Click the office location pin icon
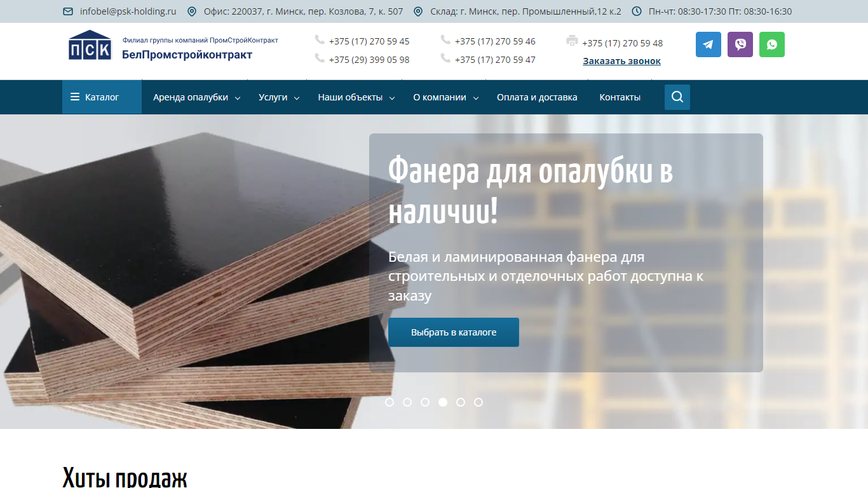 pyautogui.click(x=192, y=11)
